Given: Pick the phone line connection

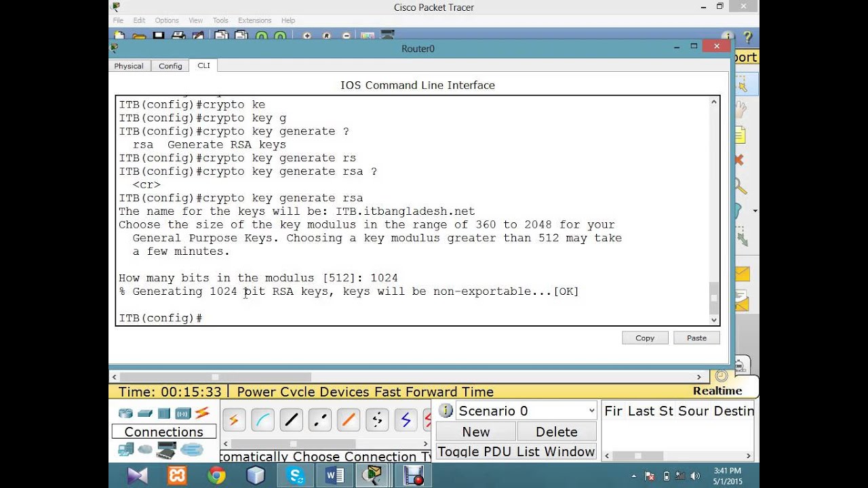Looking at the screenshot, I should (x=377, y=420).
